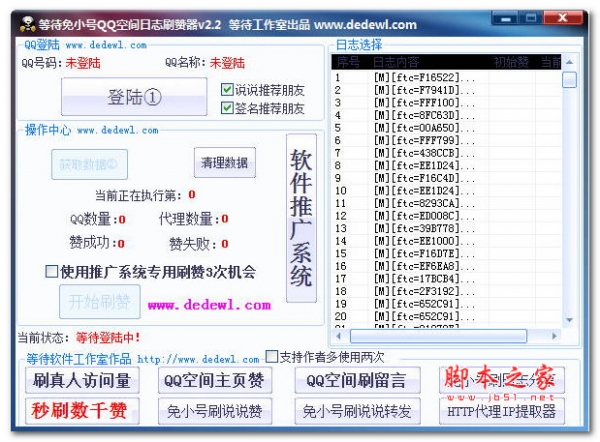
Task: Select log row 9 [M][ftc=F16C4D]
Action: coord(446,178)
